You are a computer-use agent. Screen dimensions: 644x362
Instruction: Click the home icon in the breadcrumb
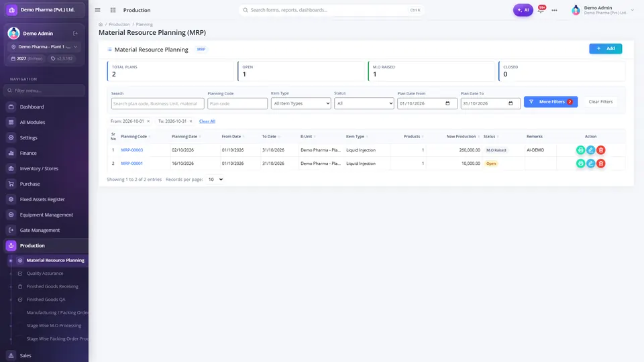[x=101, y=25]
